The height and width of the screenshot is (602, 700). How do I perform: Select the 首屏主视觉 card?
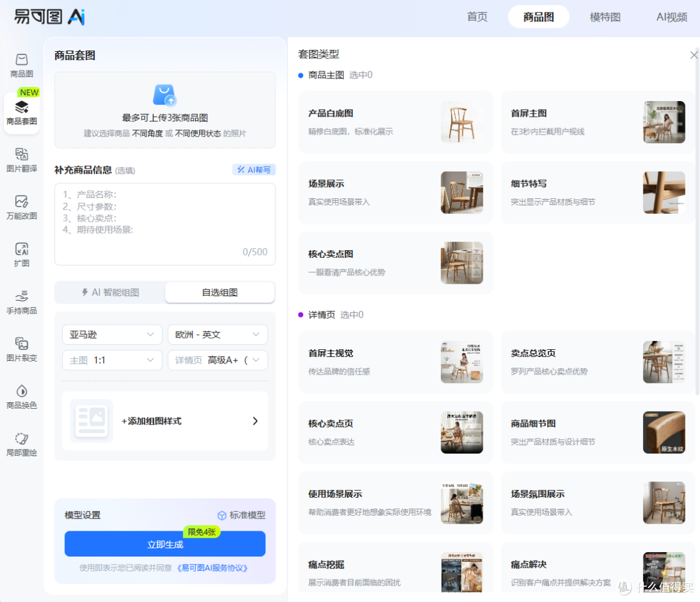(x=395, y=362)
